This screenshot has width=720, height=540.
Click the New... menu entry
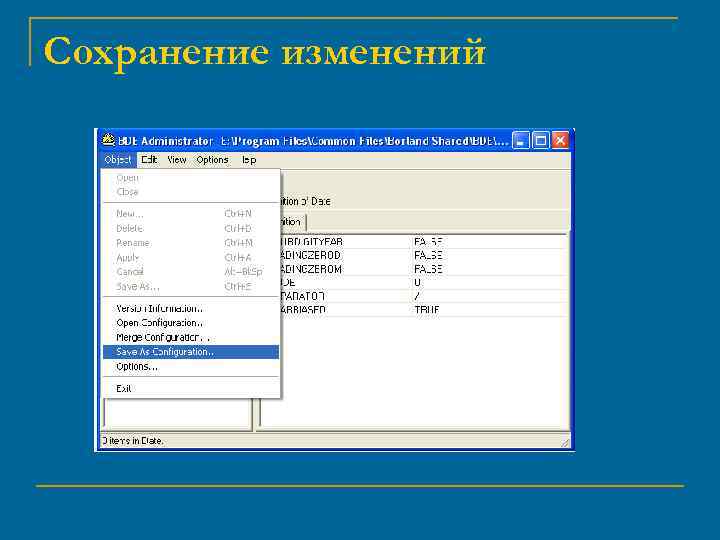tap(191, 214)
